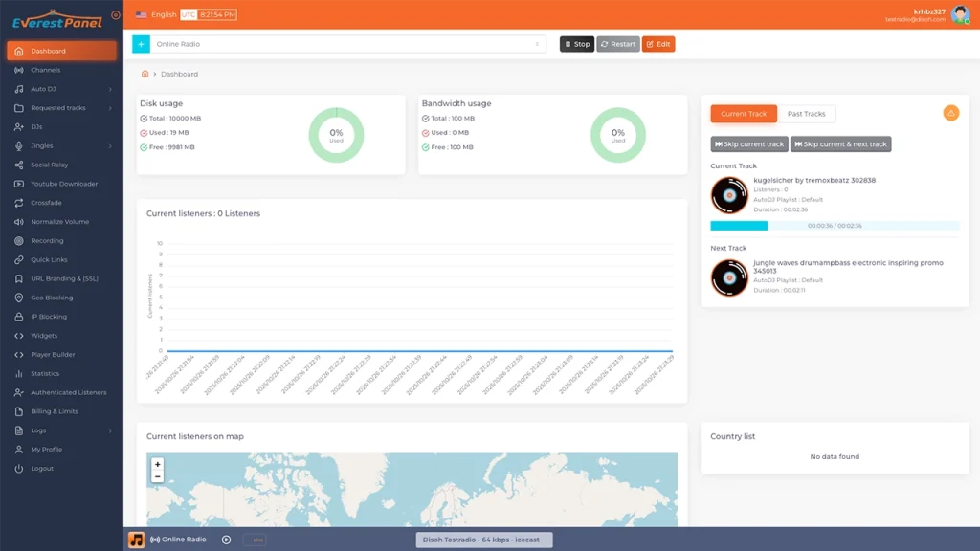Switch to the Past Tracks tab

[x=806, y=114]
